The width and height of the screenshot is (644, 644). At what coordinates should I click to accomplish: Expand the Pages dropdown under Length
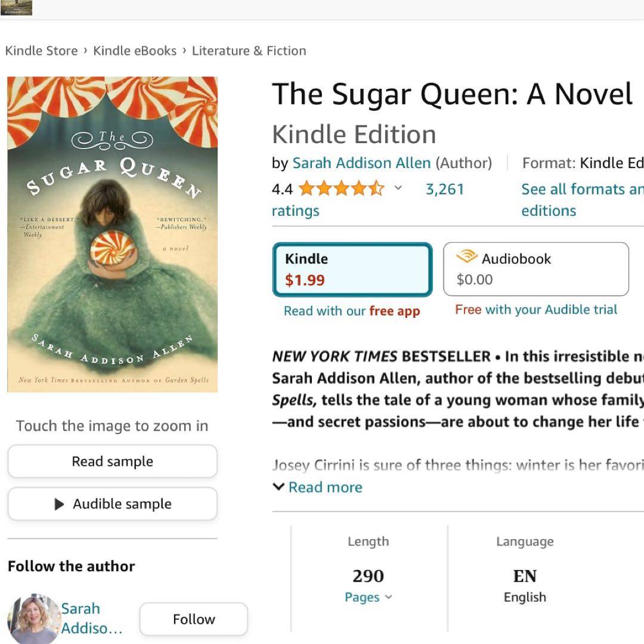coord(369,597)
